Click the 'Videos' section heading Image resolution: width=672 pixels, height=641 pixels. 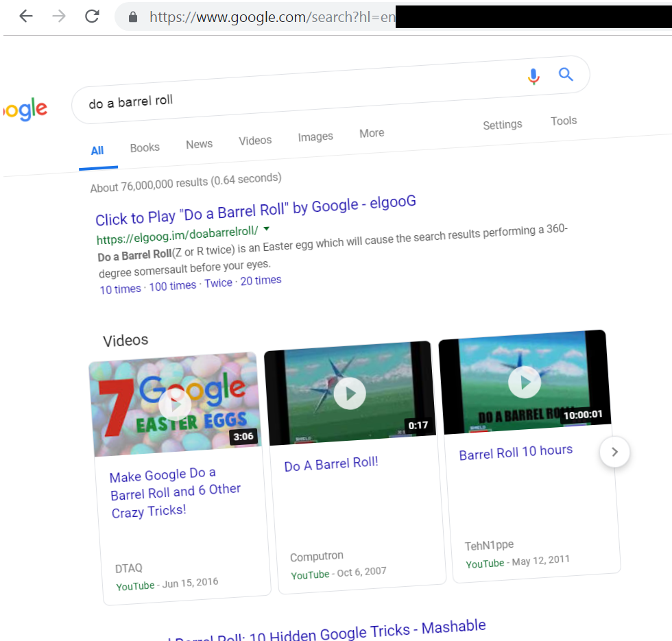[x=125, y=341]
